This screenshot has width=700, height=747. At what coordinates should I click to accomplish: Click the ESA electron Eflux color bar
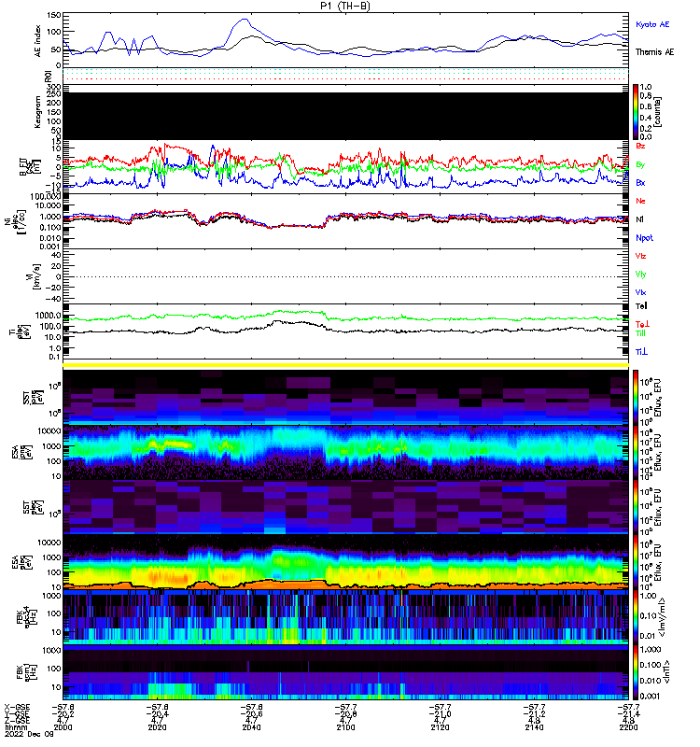pos(636,563)
